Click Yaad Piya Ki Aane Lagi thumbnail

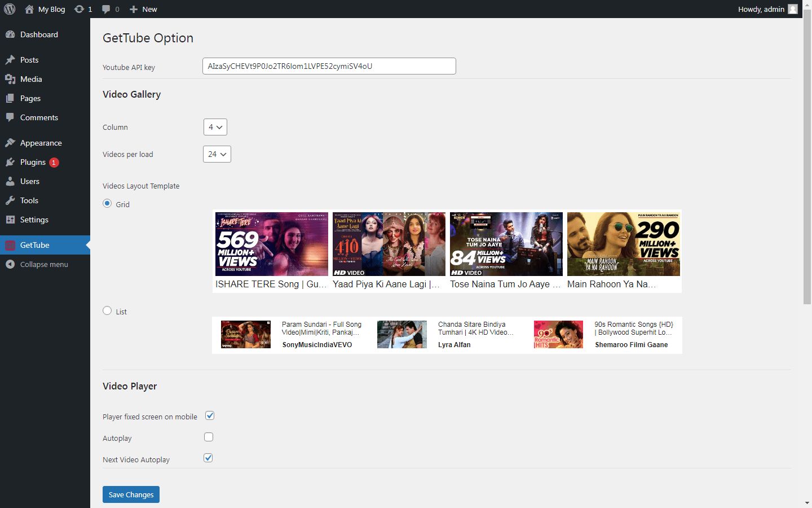(x=389, y=244)
